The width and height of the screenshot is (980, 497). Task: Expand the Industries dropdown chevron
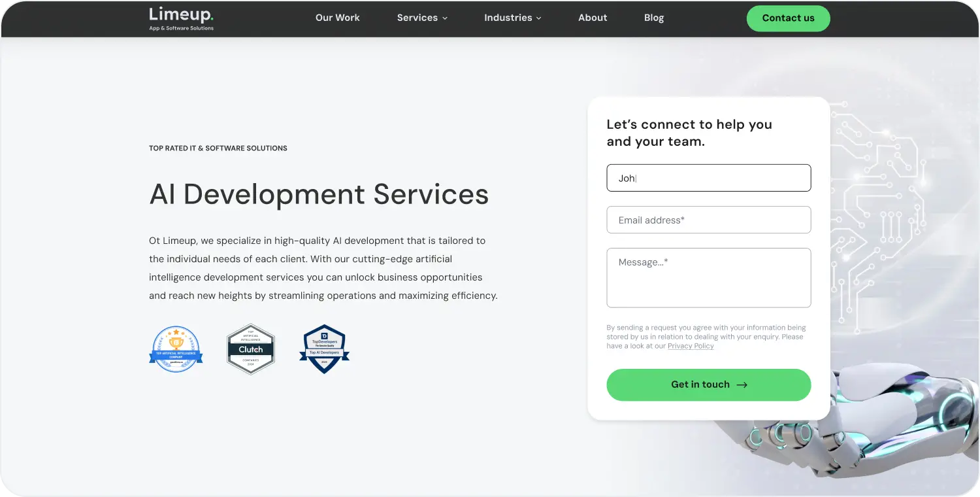tap(539, 18)
